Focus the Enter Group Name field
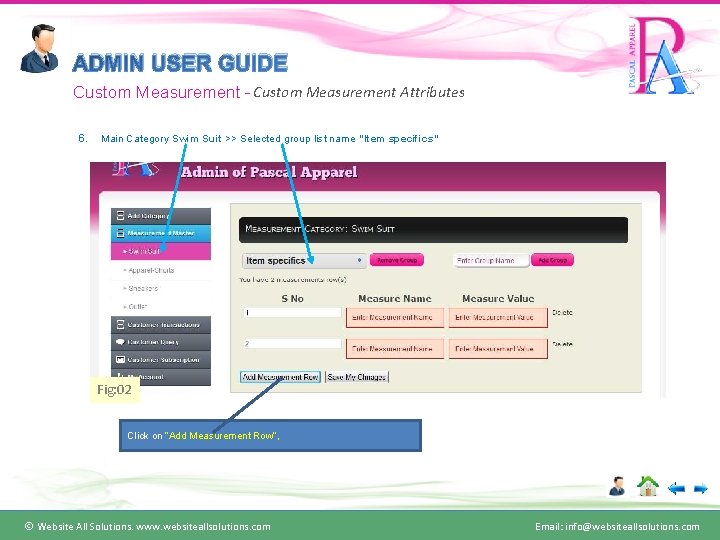This screenshot has height=540, width=720. [x=491, y=260]
